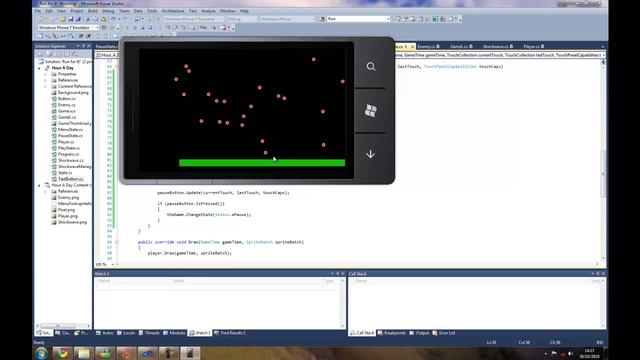The width and height of the screenshot is (640, 360).
Task: Open the File menu
Action: pos(38,11)
